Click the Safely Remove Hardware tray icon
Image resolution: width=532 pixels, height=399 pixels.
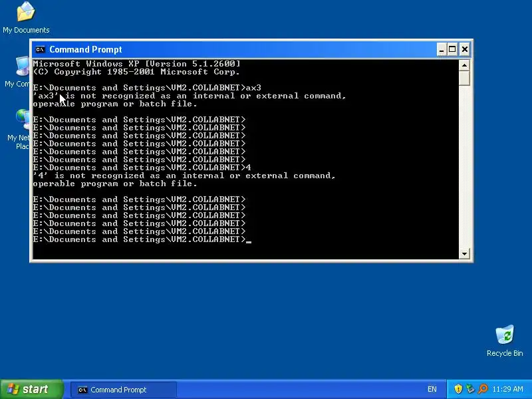(x=470, y=389)
